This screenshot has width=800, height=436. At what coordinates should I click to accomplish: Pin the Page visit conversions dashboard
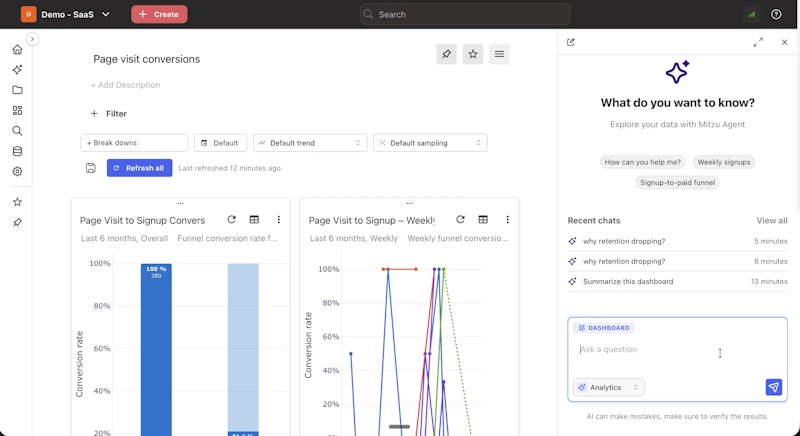tap(446, 54)
